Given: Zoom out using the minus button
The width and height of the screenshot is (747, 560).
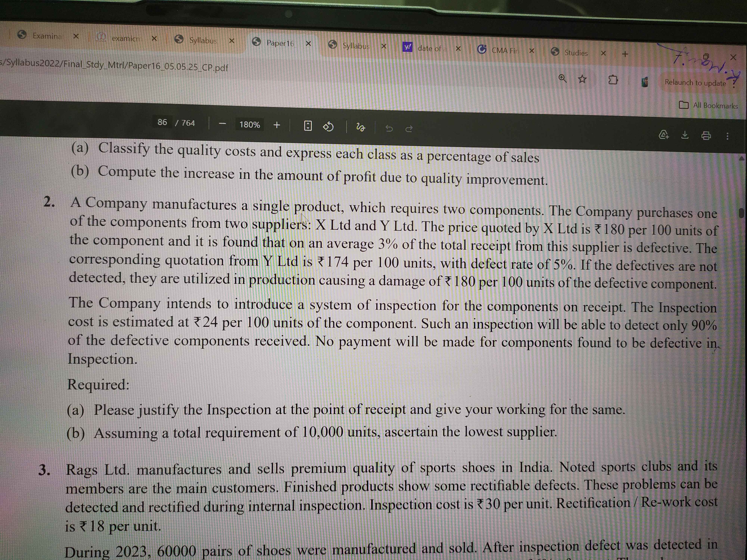Looking at the screenshot, I should [x=222, y=124].
